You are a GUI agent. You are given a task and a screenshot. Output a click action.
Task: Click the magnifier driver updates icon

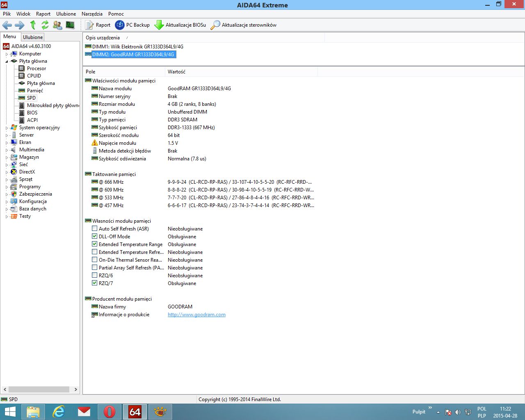point(215,25)
